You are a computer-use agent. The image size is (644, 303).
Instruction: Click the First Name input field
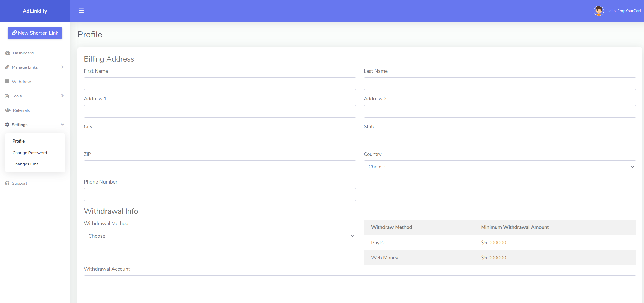(x=220, y=84)
